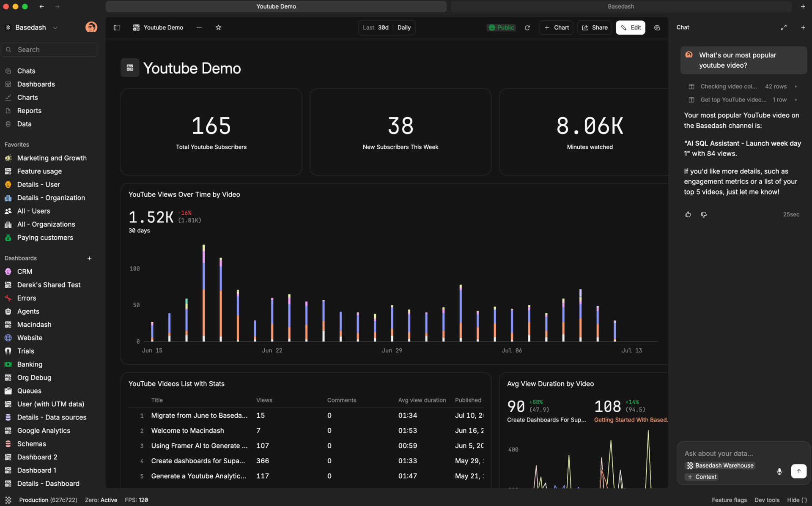Select row Welcome to Macindash
Image resolution: width=812 pixels, height=506 pixels.
click(306, 430)
